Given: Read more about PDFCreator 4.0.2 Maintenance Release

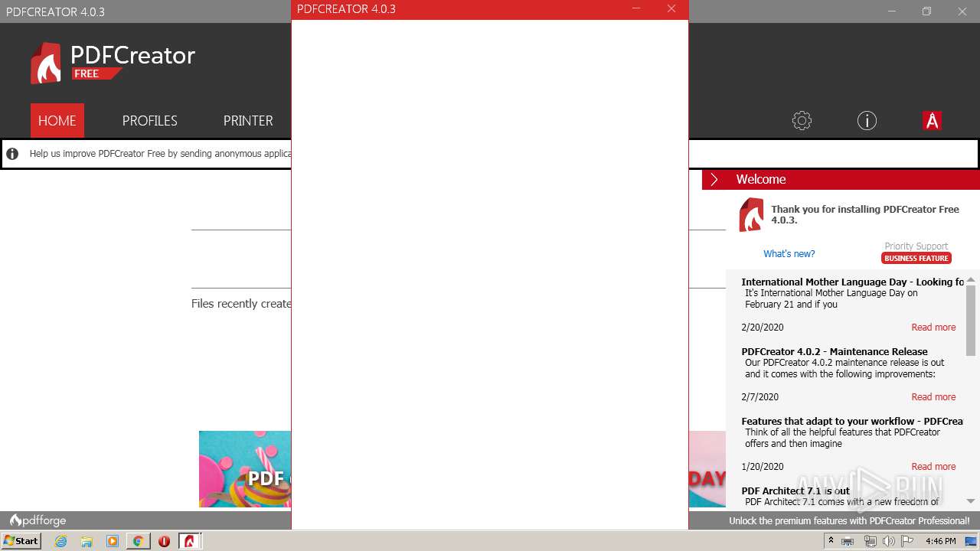Looking at the screenshot, I should tap(933, 396).
